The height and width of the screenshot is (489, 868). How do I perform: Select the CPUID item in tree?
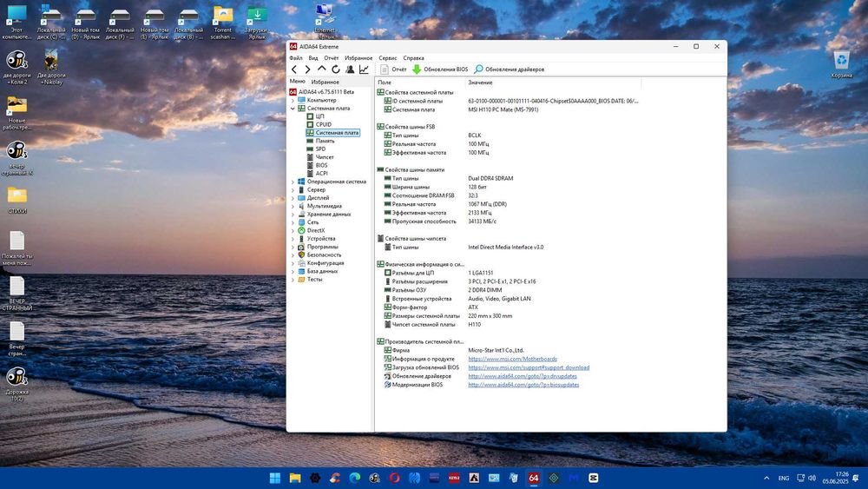click(323, 124)
